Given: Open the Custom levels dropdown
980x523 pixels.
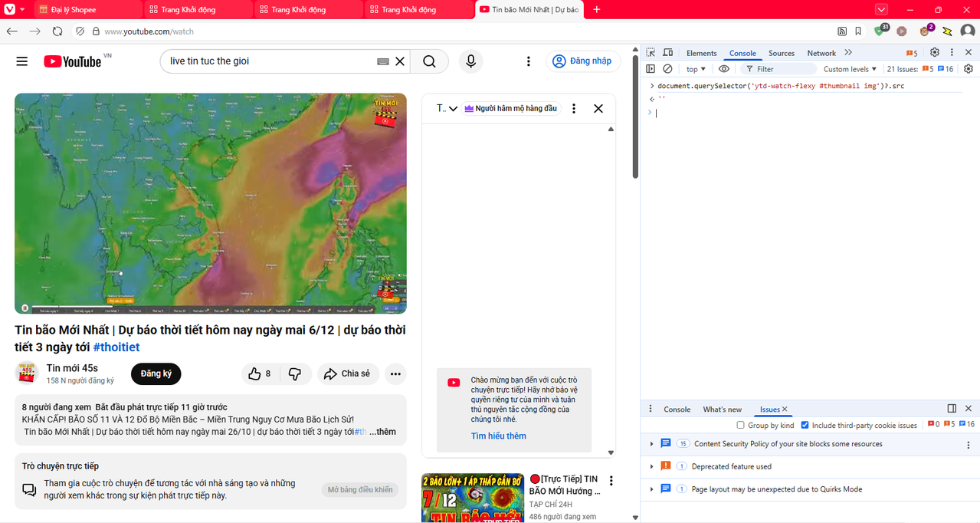Looking at the screenshot, I should click(x=850, y=69).
